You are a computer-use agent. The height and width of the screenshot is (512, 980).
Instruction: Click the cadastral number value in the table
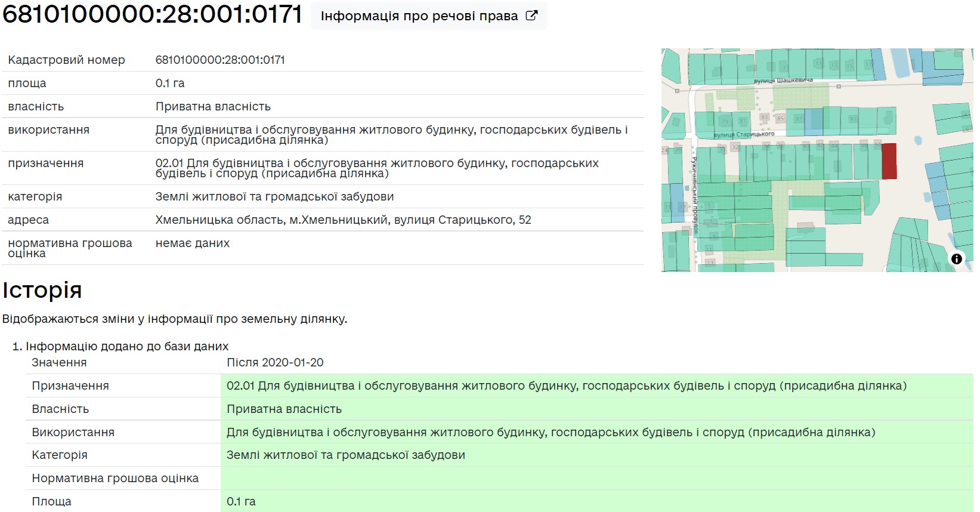(x=220, y=60)
